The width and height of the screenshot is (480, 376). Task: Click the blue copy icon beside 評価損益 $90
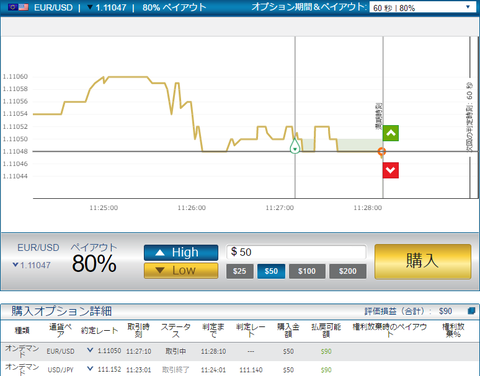coord(471,311)
